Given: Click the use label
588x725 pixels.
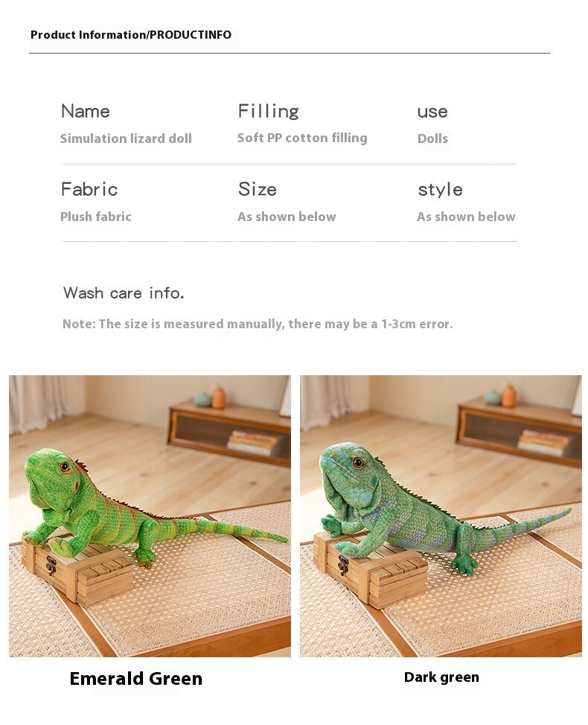Looking at the screenshot, I should click(x=432, y=112).
